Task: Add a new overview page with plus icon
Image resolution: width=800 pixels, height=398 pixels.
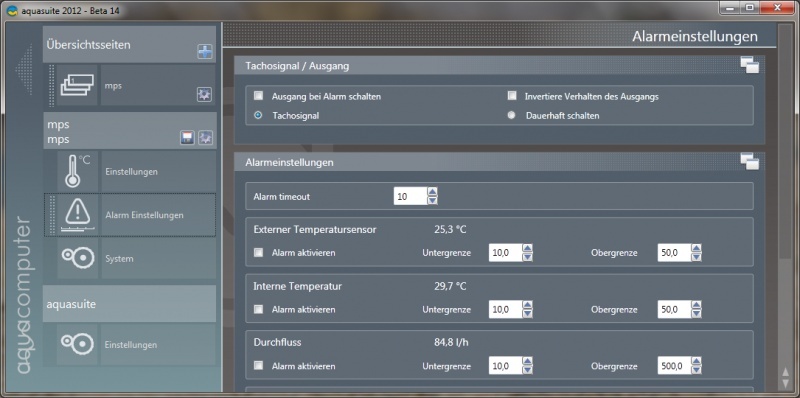Action: [205, 52]
